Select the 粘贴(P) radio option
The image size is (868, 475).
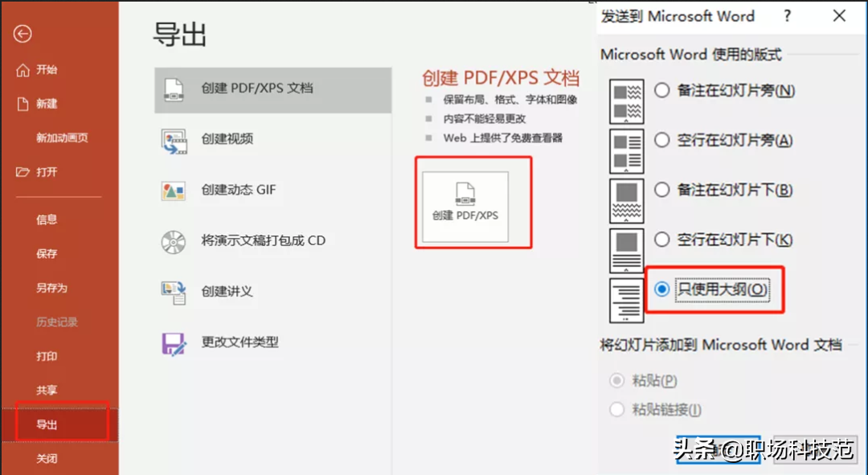pyautogui.click(x=616, y=380)
